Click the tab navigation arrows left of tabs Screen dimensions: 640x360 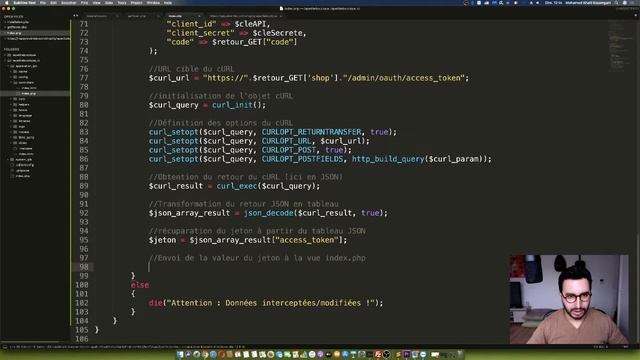click(x=76, y=16)
